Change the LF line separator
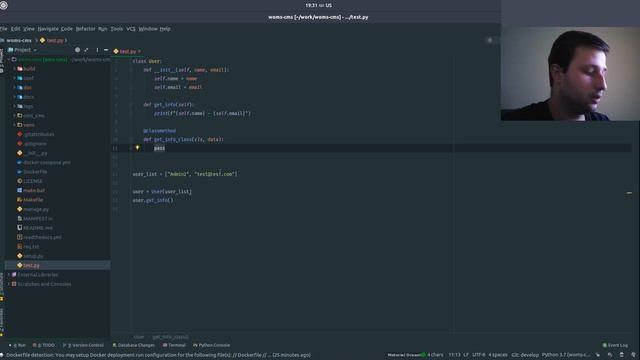640x360 pixels. 466,355
